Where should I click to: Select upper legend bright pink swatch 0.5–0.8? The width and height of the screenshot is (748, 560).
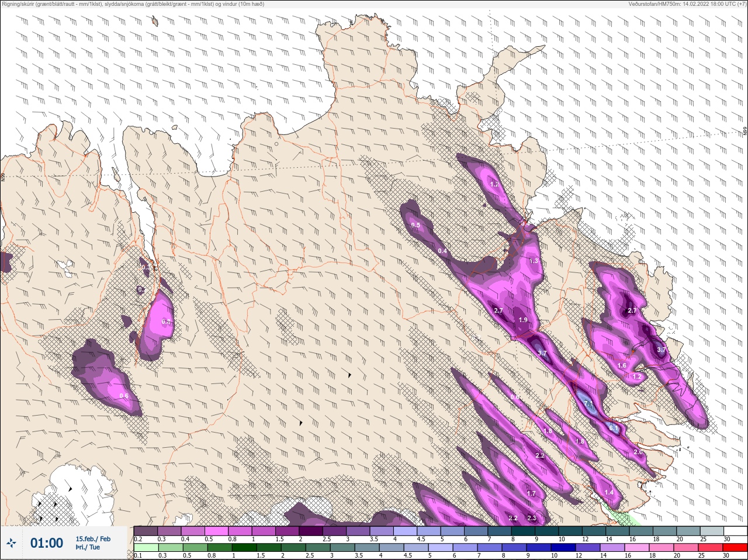point(216,531)
